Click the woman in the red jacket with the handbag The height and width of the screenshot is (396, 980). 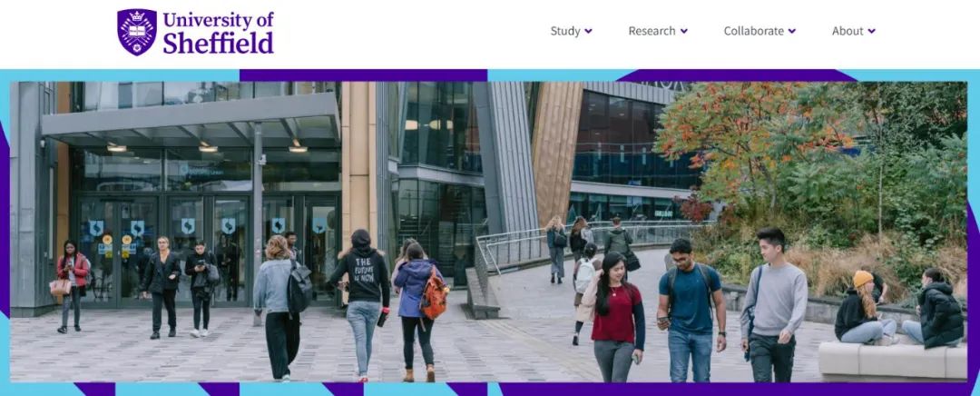(x=72, y=286)
